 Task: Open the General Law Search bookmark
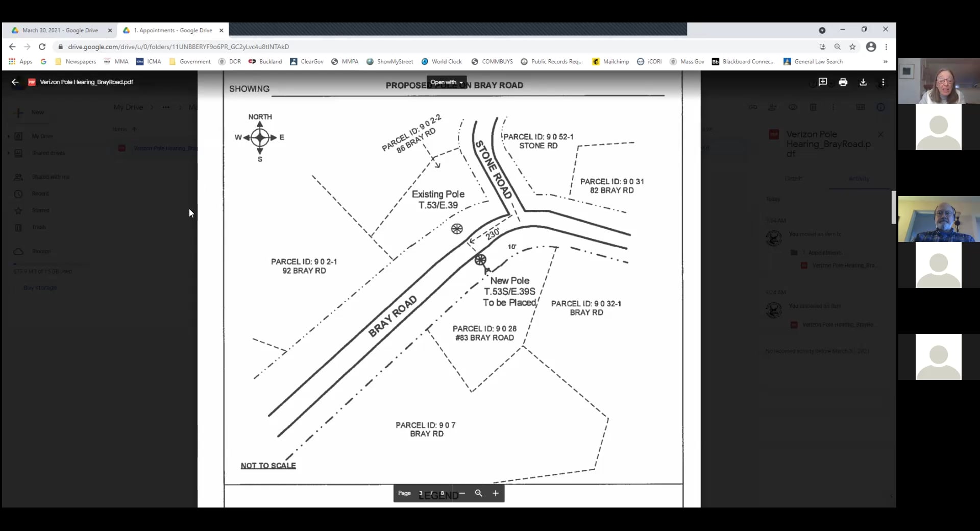(813, 61)
